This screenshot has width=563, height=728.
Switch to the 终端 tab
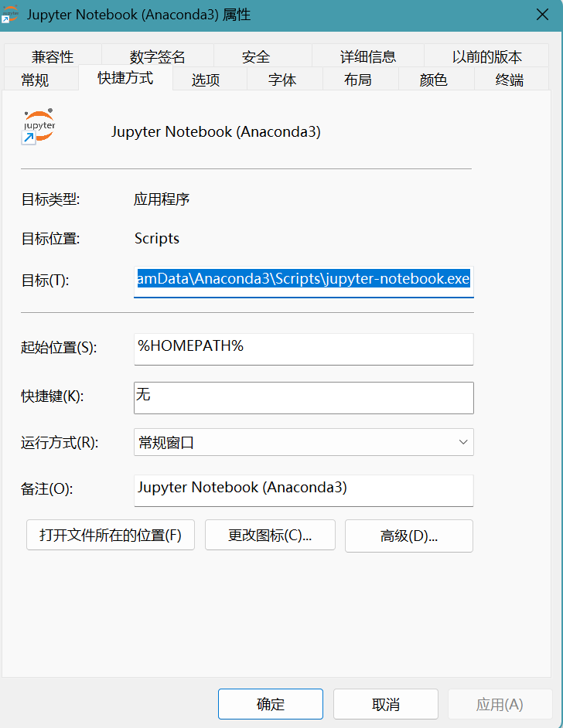pos(510,80)
